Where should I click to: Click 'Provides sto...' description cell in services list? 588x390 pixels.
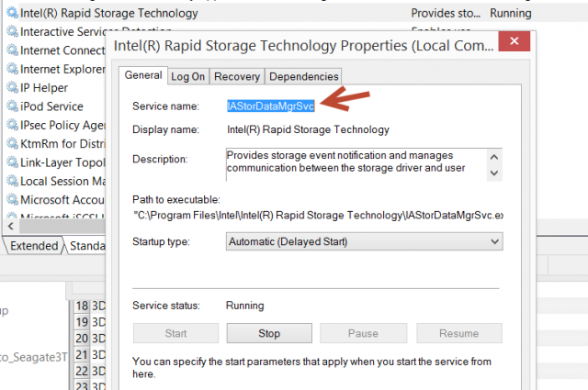click(446, 13)
